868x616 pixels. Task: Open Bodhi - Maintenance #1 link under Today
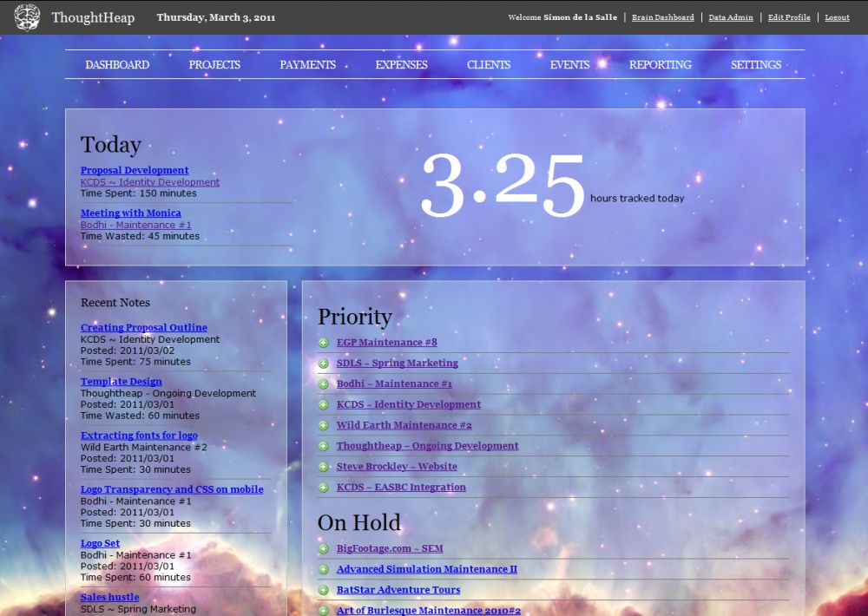coord(135,225)
